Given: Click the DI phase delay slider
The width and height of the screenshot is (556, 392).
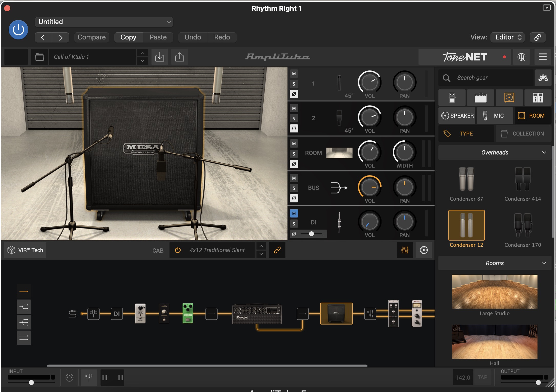Looking at the screenshot, I should pyautogui.click(x=312, y=234).
